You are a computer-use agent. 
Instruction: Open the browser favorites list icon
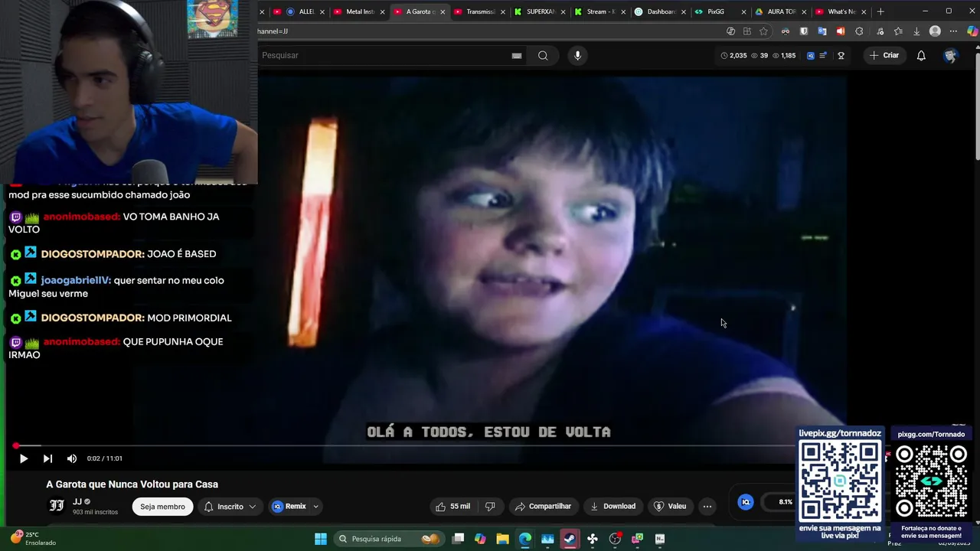[898, 31]
